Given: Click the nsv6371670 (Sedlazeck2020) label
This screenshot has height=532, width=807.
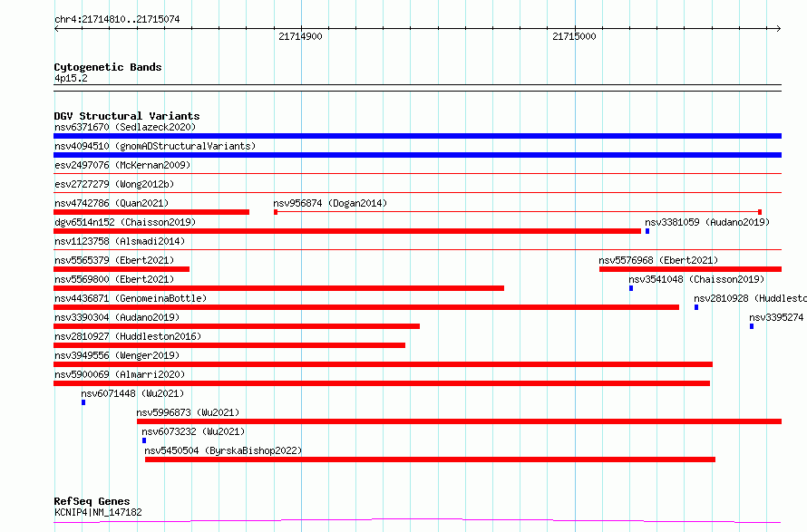Looking at the screenshot, I should 125,127.
